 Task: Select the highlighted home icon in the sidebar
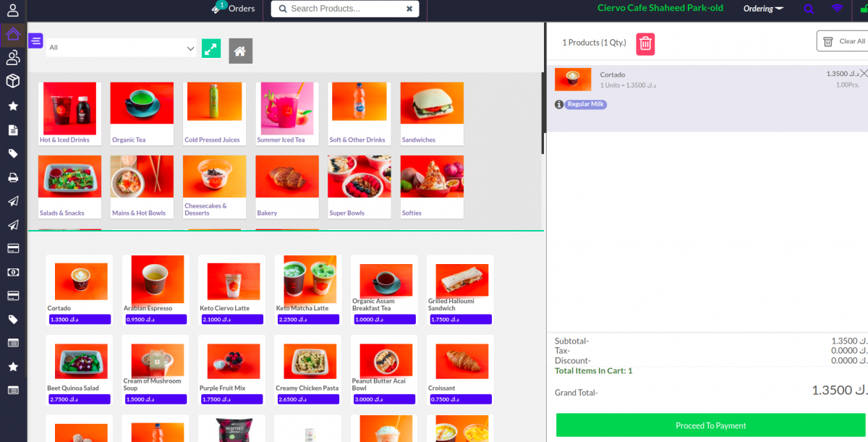click(13, 35)
